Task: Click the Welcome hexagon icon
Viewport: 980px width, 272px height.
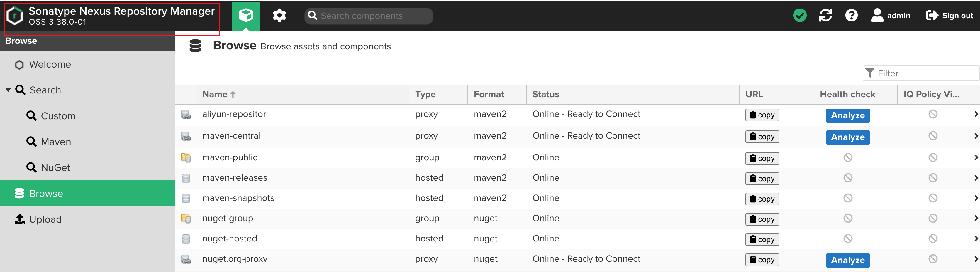Action: (19, 64)
